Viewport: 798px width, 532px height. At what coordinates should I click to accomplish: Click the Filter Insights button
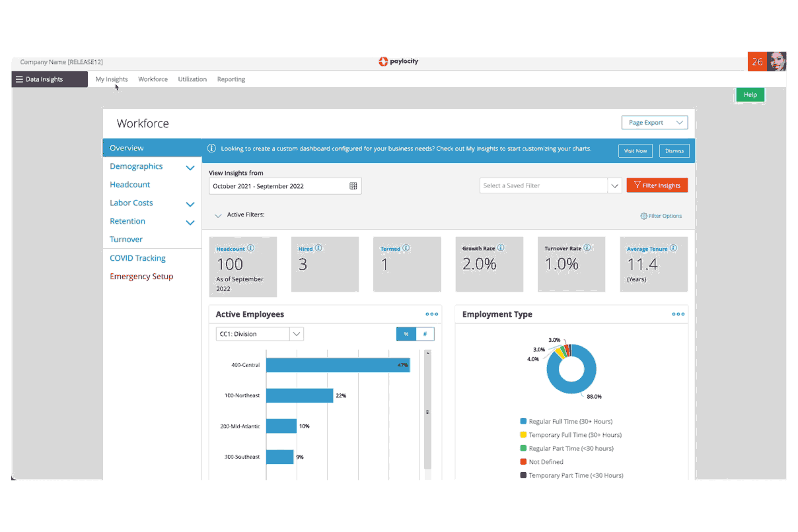pos(657,185)
